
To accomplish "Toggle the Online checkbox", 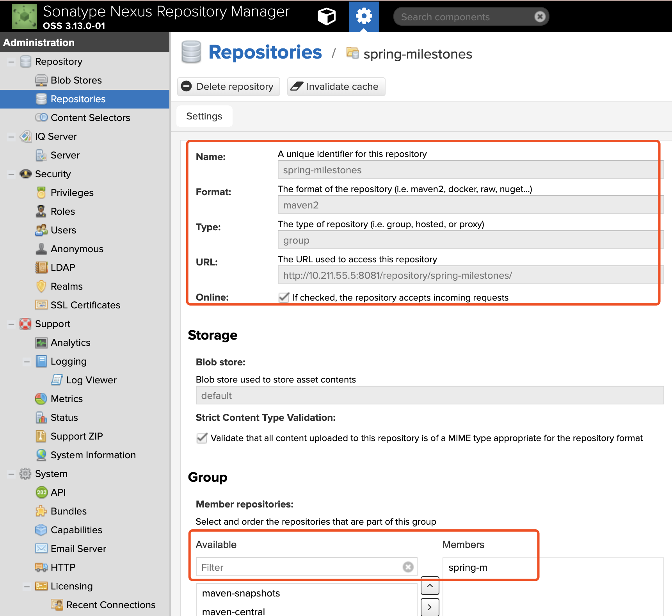I will pos(284,297).
